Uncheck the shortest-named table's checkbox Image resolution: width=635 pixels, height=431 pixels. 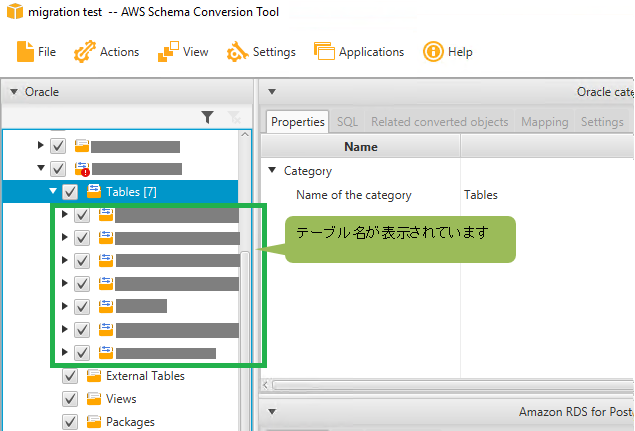(82, 307)
